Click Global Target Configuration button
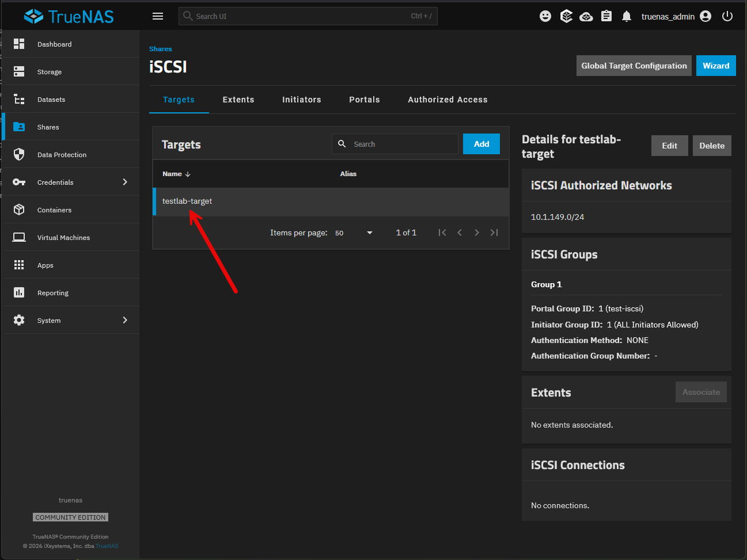The height and width of the screenshot is (560, 747). 634,66
